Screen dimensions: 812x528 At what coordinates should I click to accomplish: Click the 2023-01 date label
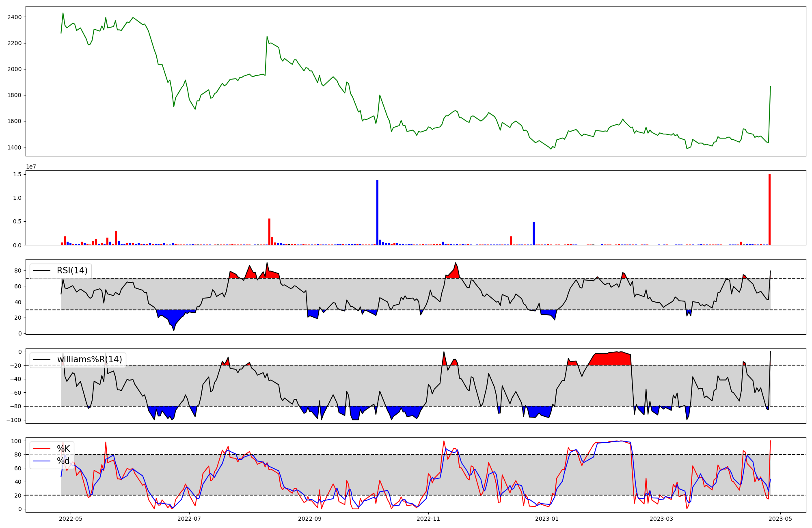point(547,519)
